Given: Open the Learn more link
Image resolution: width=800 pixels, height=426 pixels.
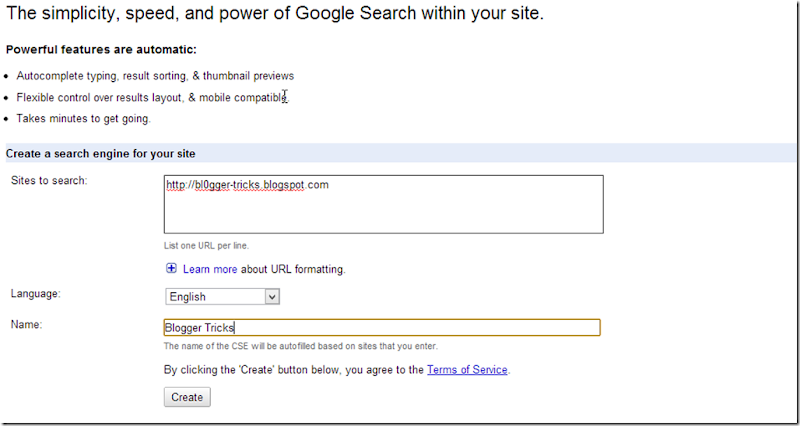Looking at the screenshot, I should click(210, 269).
